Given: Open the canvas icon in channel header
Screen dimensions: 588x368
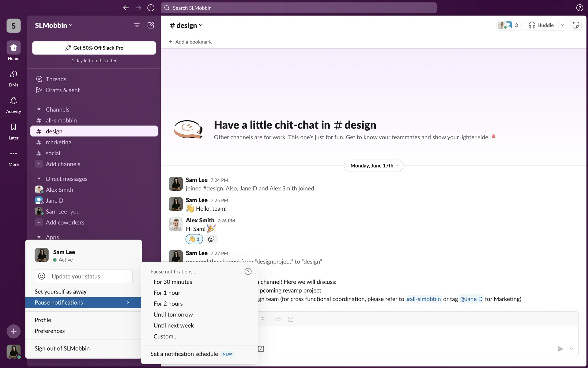Looking at the screenshot, I should coord(576,25).
